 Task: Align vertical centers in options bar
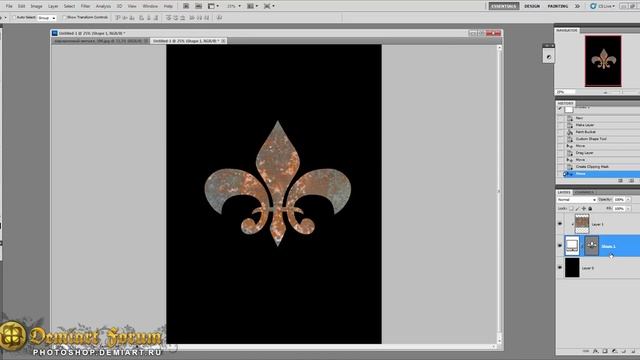tap(125, 18)
